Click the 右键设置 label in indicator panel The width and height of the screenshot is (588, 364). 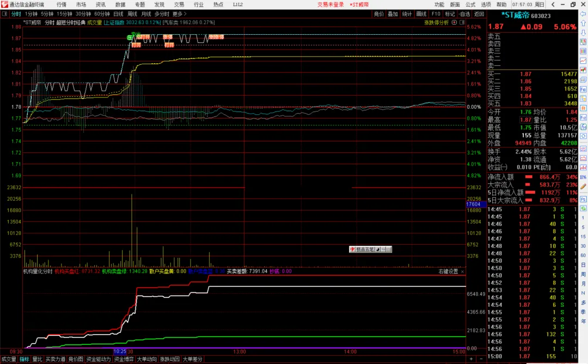(448, 272)
